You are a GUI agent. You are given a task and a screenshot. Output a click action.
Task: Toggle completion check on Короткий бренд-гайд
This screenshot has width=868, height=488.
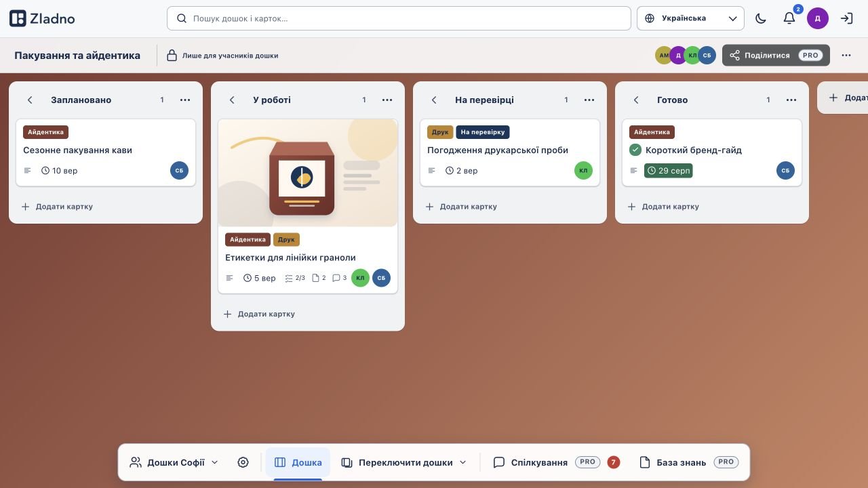tap(635, 150)
